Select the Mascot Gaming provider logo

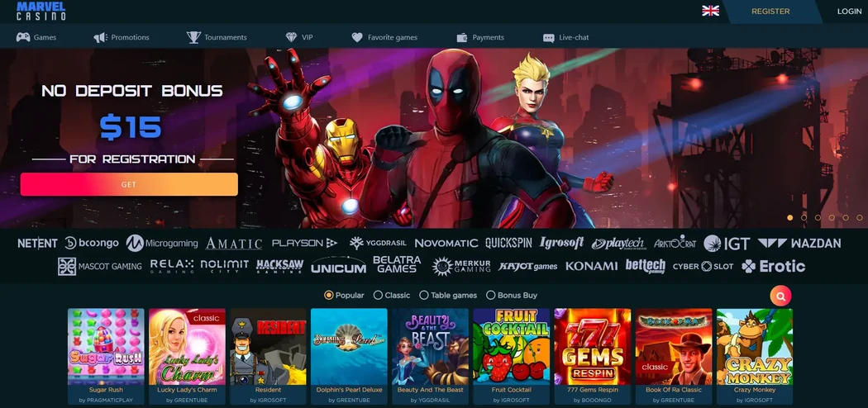pos(100,267)
